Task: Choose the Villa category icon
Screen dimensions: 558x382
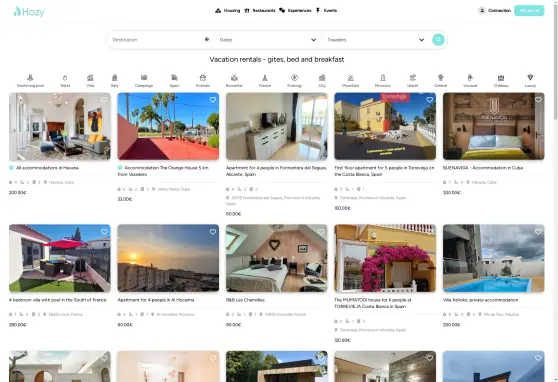Action: (x=90, y=78)
